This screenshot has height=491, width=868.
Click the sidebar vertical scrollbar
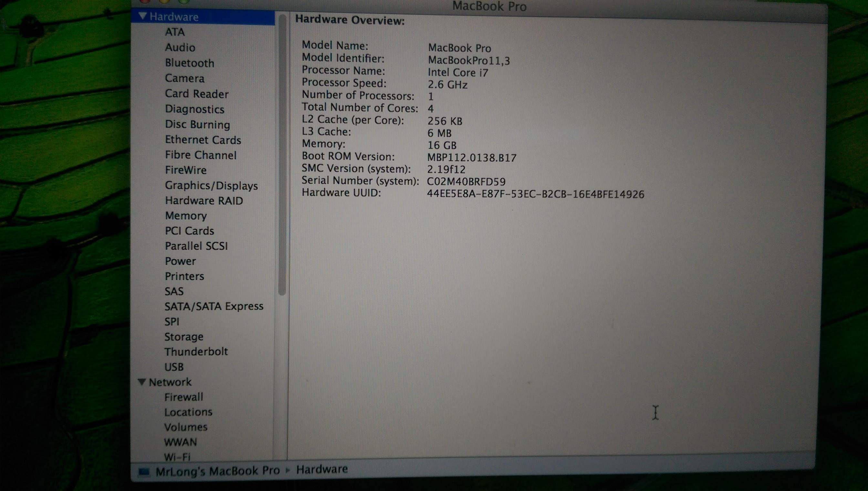pyautogui.click(x=283, y=155)
